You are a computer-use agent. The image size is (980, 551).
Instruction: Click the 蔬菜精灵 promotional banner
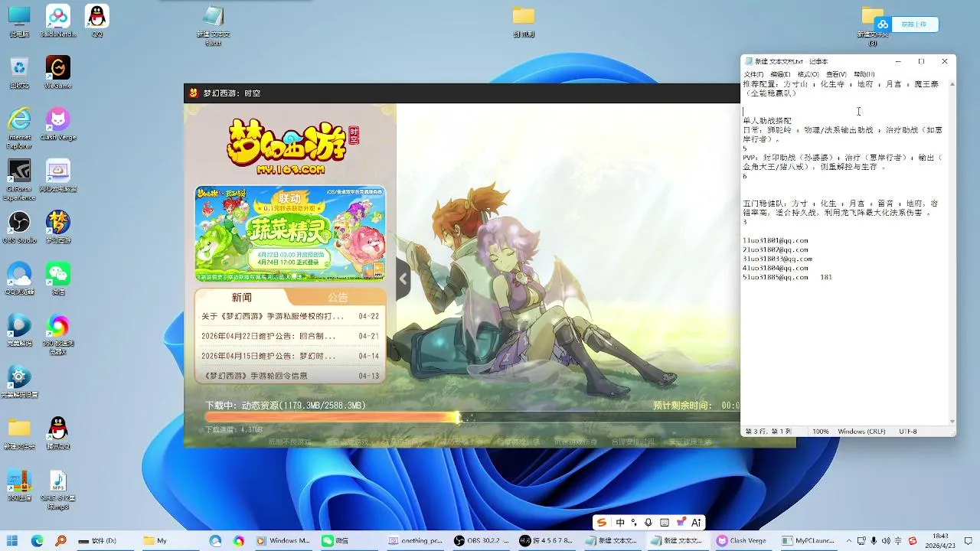[x=290, y=233]
